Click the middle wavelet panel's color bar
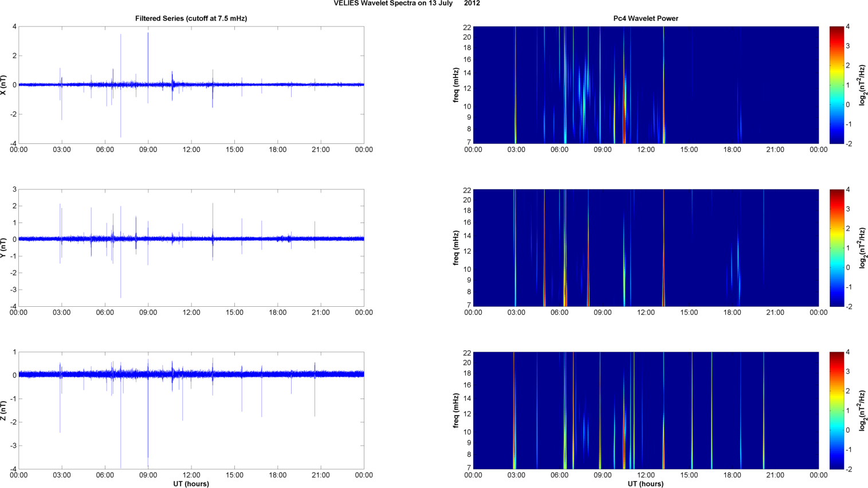 836,248
